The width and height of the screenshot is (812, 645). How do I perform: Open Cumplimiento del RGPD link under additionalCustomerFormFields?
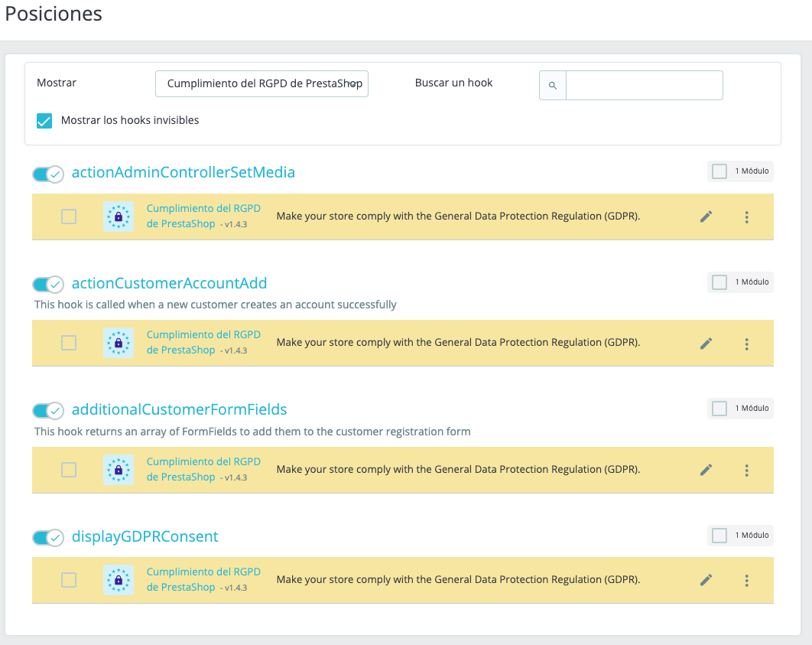point(203,469)
